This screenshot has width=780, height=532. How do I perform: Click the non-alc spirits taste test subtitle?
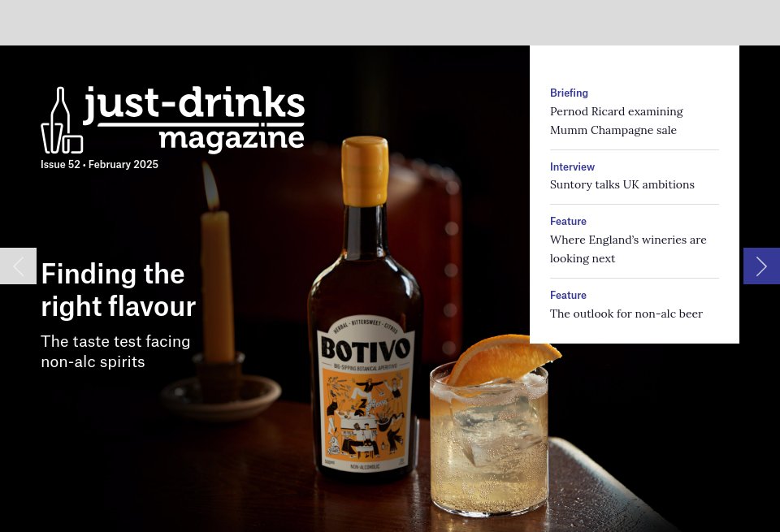coord(115,351)
